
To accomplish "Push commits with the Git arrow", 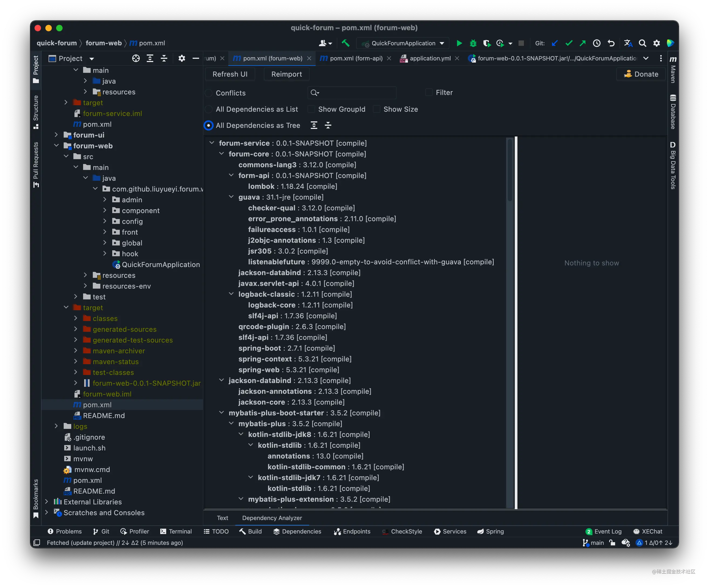I will point(582,43).
